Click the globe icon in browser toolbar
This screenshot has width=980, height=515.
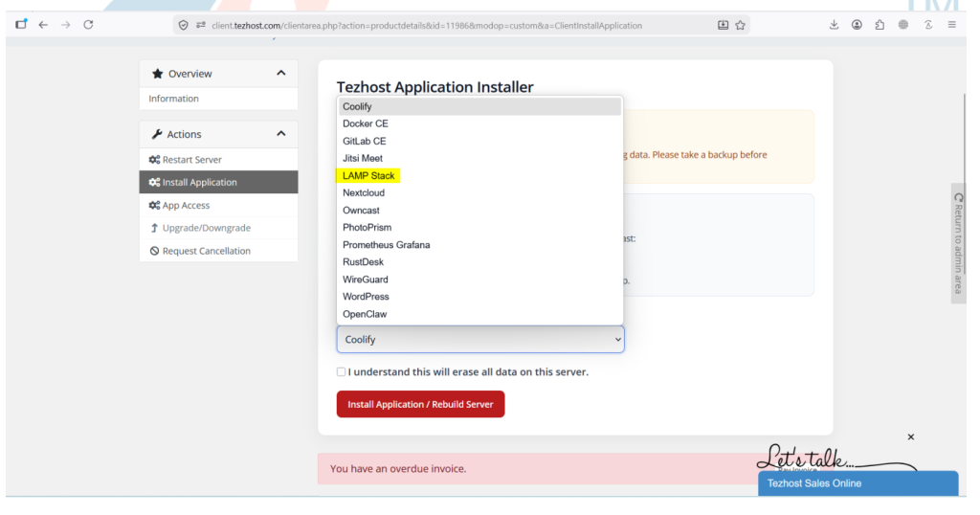(903, 25)
